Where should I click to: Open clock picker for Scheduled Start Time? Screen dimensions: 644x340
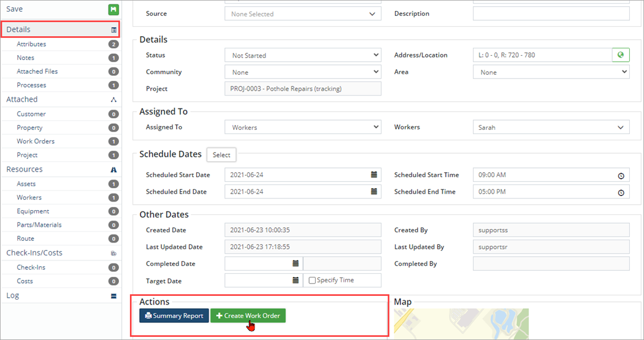[x=621, y=176]
